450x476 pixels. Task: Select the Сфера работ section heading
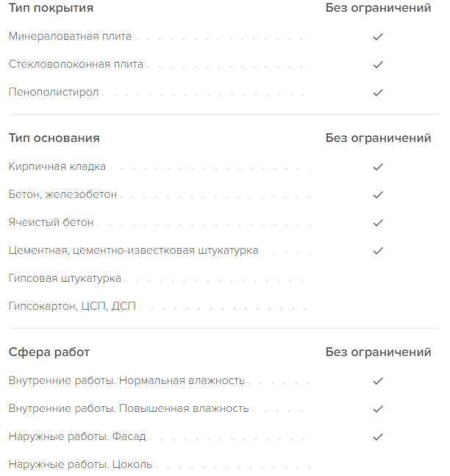pos(49,352)
